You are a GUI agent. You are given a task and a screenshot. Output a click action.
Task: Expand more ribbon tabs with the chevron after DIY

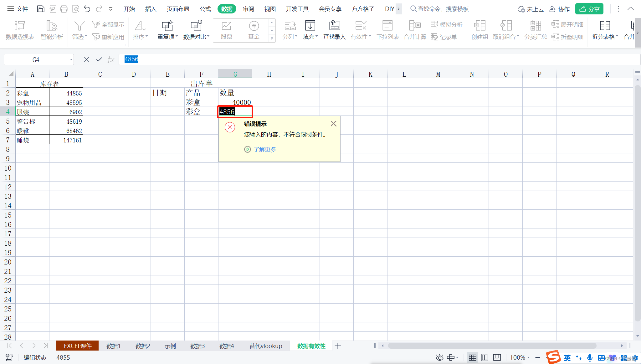point(398,9)
